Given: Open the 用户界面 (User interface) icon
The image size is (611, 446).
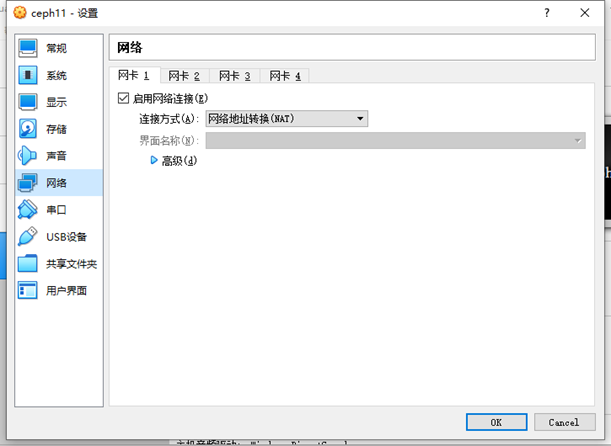Looking at the screenshot, I should [28, 291].
